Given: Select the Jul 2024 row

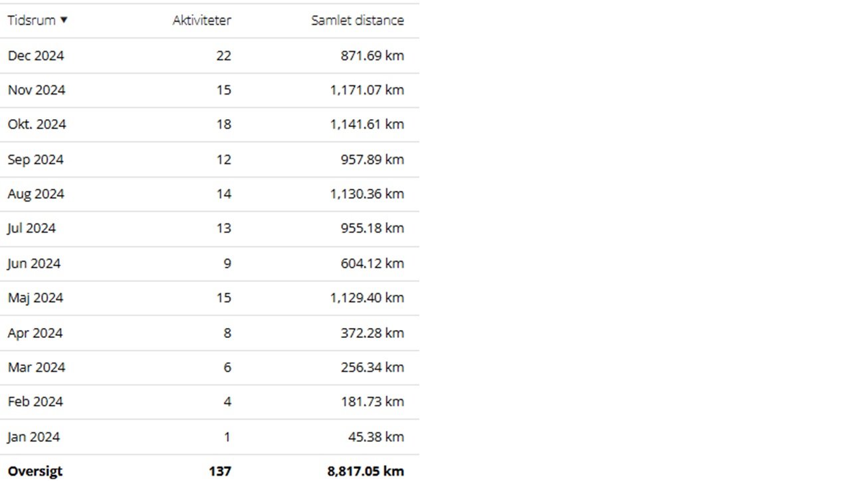Looking at the screenshot, I should (x=32, y=228).
